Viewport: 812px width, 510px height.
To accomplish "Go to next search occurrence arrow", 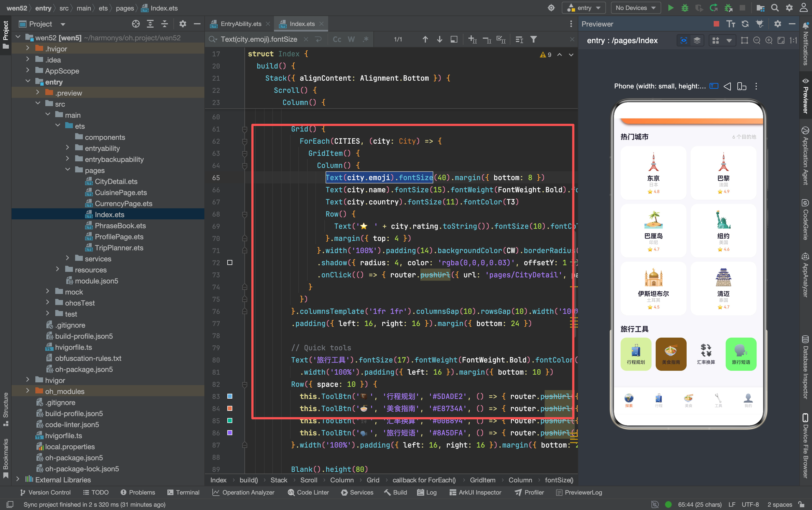I will 439,40.
